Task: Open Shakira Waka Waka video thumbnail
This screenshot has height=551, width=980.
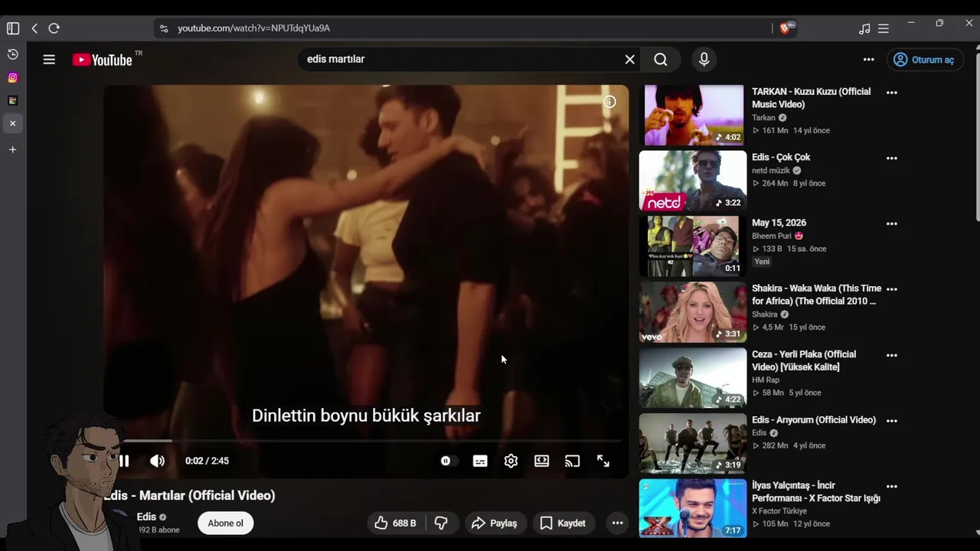Action: [x=693, y=311]
